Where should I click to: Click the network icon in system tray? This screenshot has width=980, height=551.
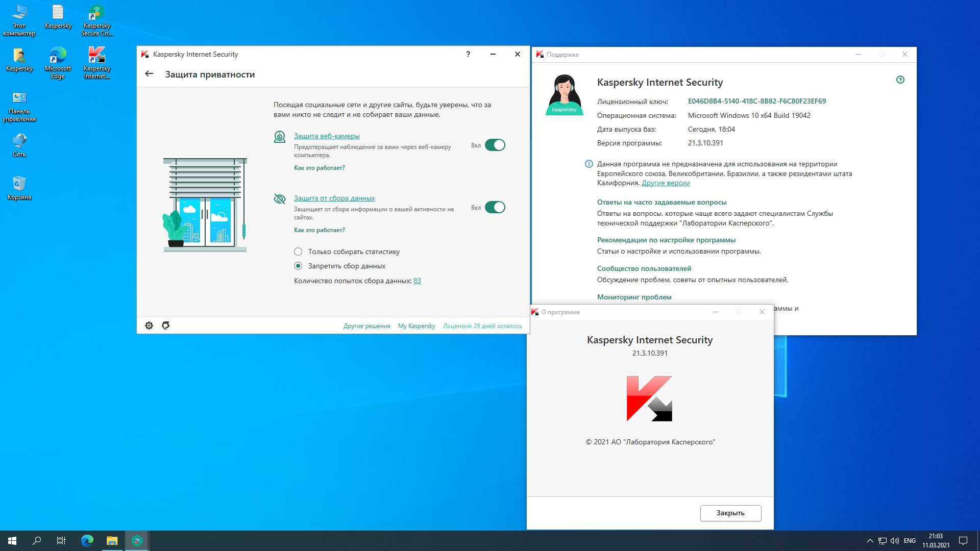click(883, 541)
